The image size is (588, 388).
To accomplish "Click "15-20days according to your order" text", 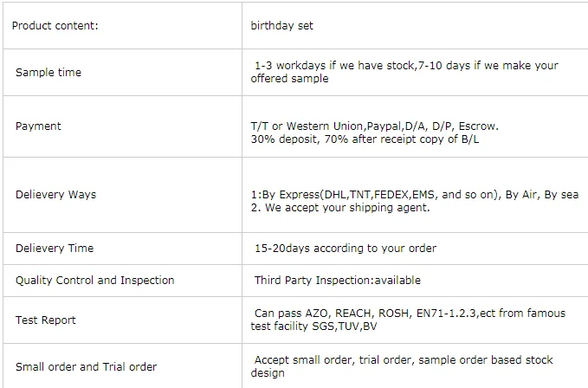I will pos(345,249).
